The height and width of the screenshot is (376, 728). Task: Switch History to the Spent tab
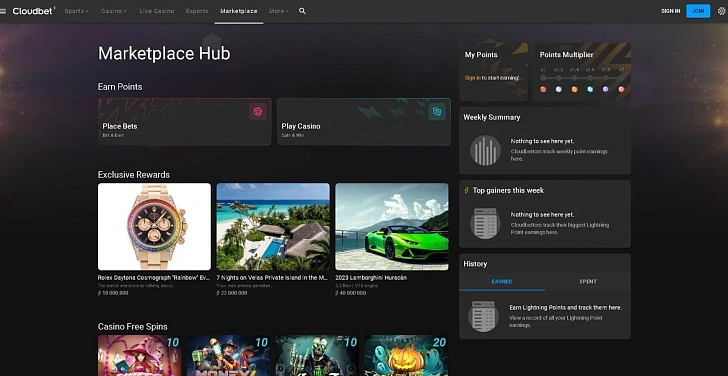tap(588, 282)
